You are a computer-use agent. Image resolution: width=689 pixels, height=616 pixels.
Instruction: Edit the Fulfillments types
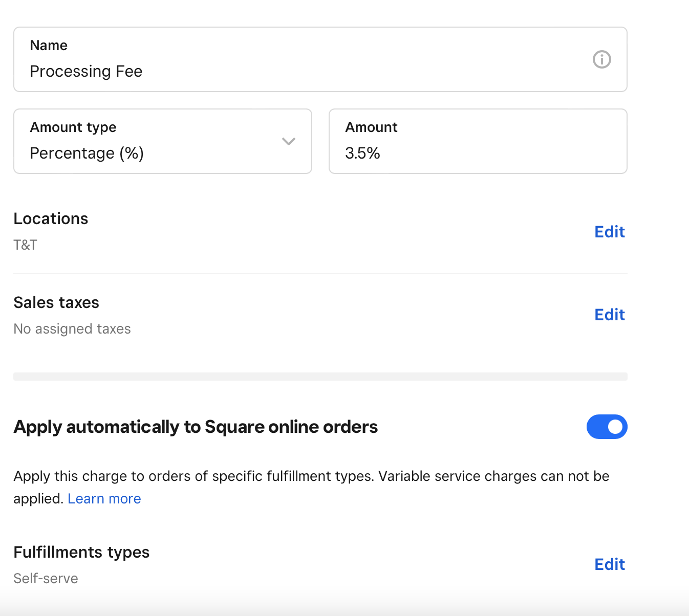tap(609, 564)
